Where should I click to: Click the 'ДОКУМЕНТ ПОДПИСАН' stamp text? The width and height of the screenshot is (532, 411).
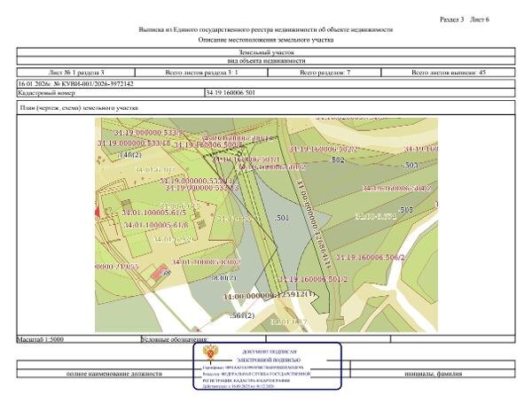(269, 353)
